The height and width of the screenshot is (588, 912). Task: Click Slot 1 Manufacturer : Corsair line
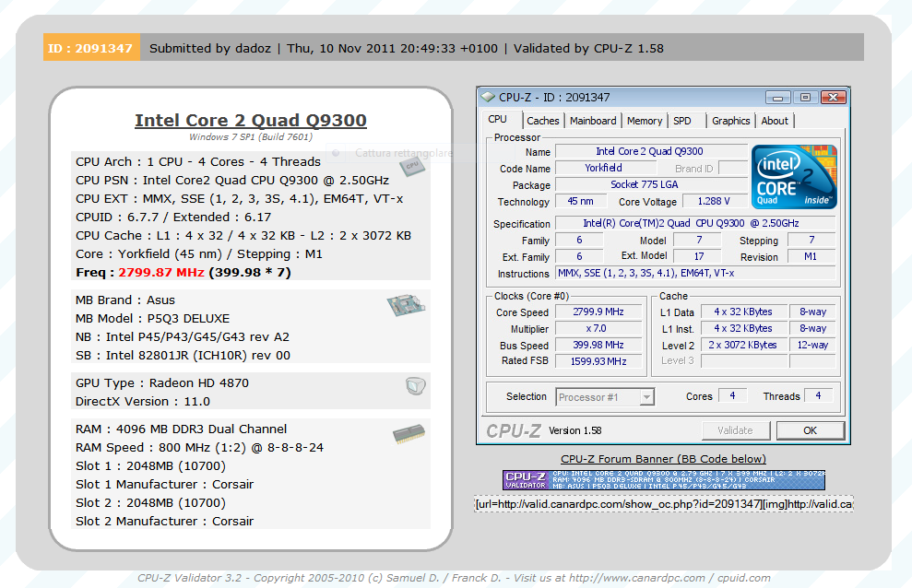(164, 485)
